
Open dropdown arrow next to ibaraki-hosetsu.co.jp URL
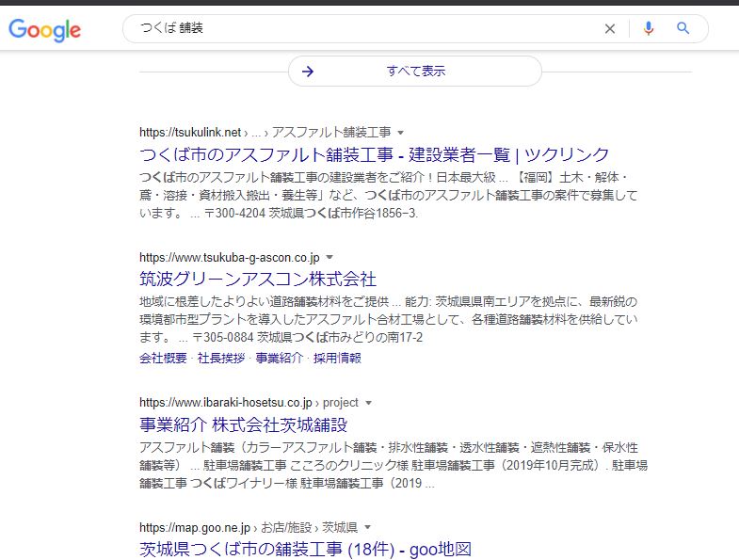(368, 403)
